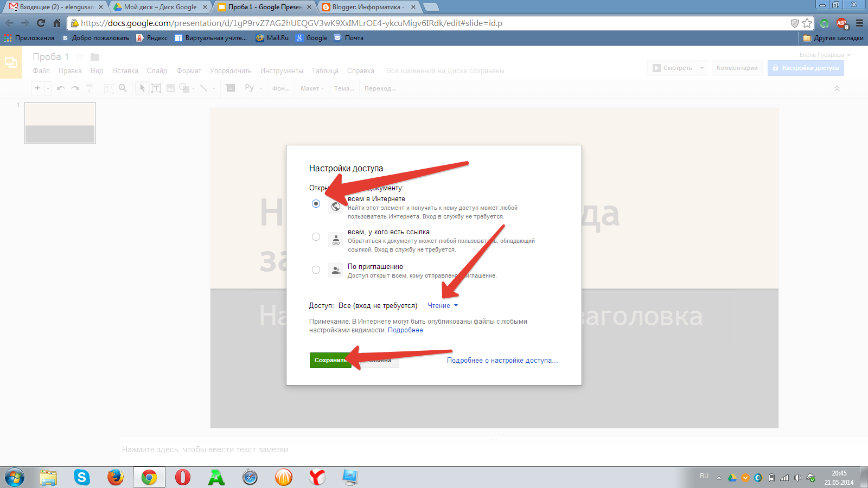Click the shapes tool icon

[184, 88]
